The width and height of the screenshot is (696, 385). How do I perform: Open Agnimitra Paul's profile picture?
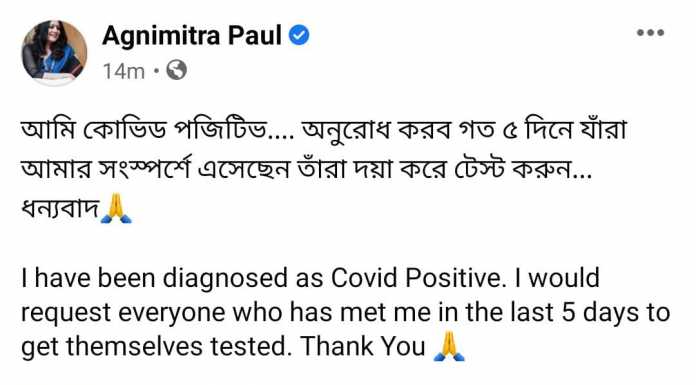(x=54, y=52)
